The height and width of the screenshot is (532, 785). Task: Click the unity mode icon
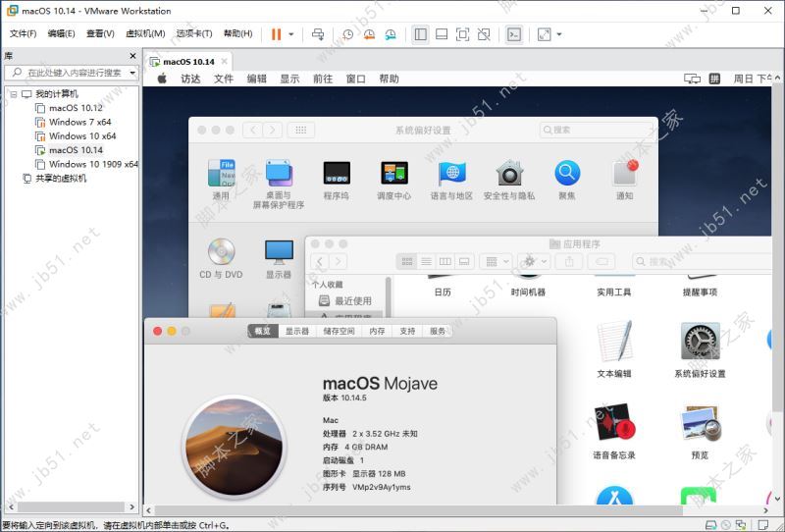(x=484, y=34)
